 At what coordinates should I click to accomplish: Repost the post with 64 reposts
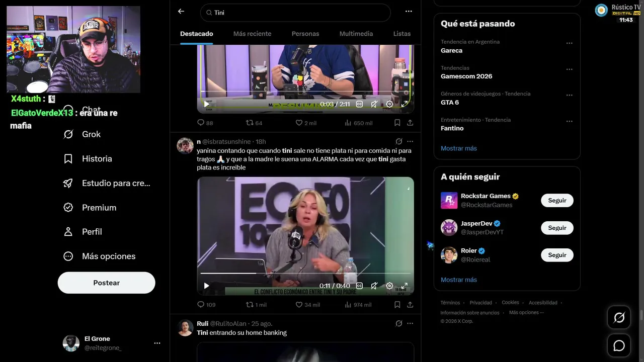(x=254, y=123)
